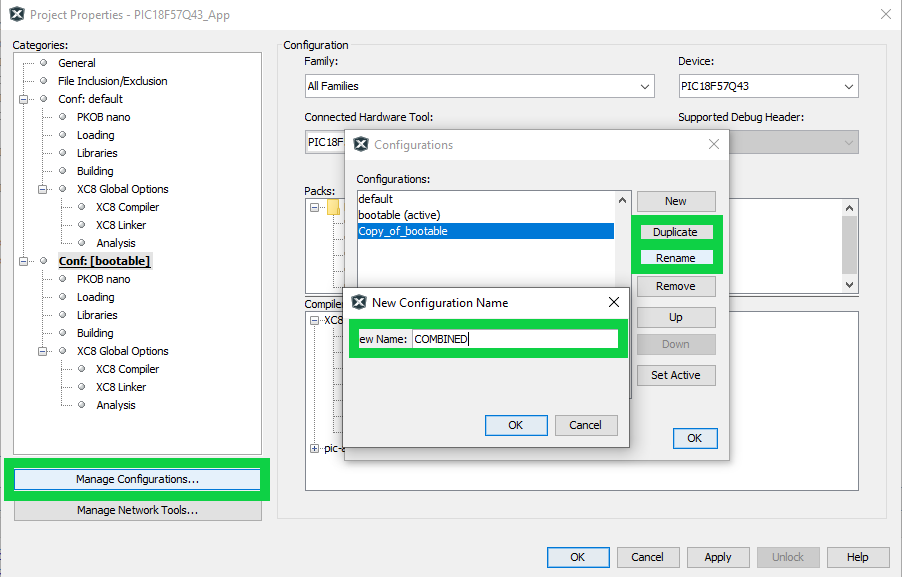This screenshot has width=902, height=577.
Task: Cancel the New Configuration Name dialog
Action: [585, 425]
